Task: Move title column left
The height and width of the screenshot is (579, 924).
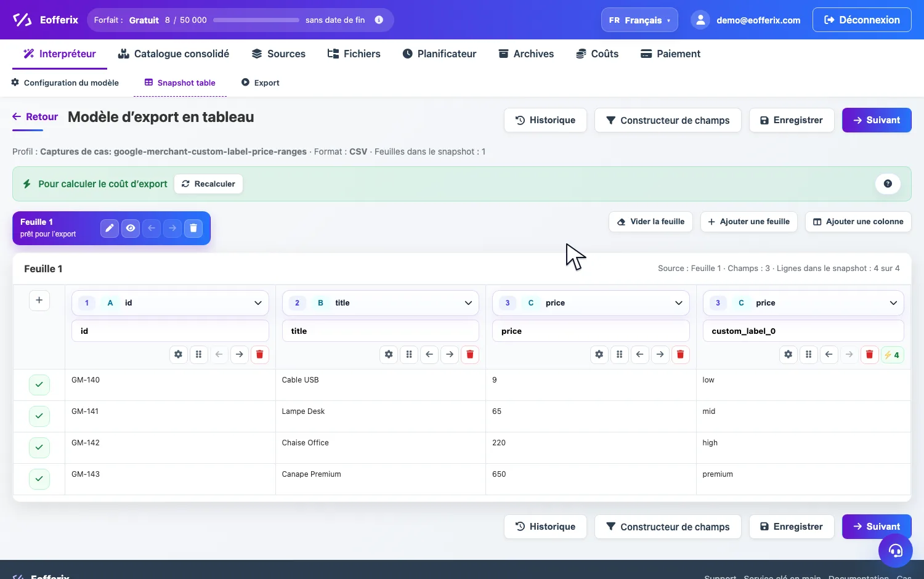Action: tap(429, 354)
